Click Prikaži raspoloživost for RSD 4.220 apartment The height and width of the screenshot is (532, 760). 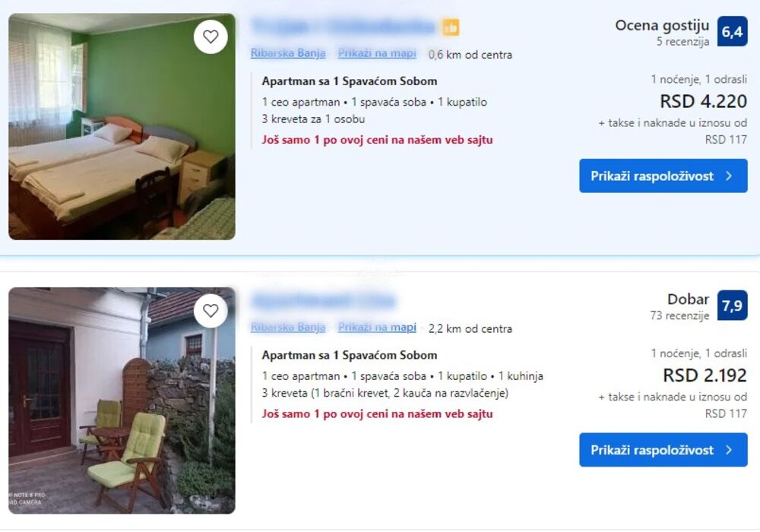(x=663, y=176)
